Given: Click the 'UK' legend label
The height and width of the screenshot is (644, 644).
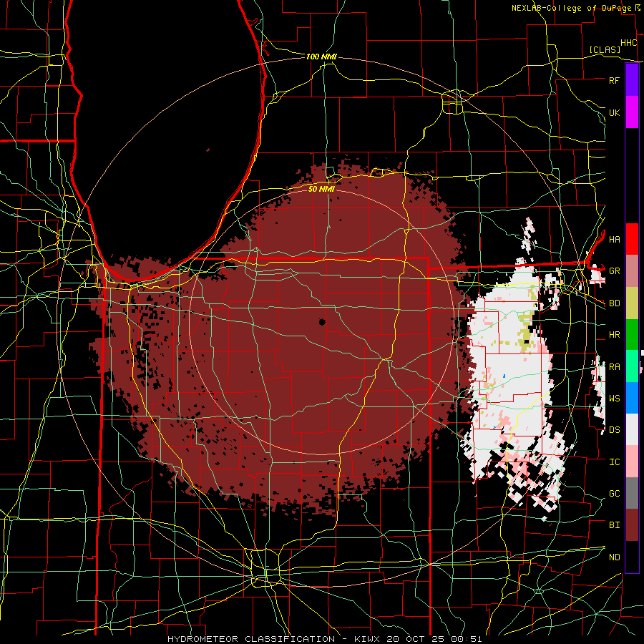Looking at the screenshot, I should coord(614,112).
